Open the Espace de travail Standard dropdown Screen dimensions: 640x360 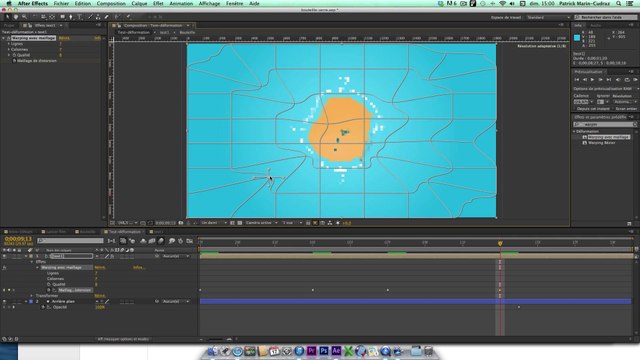548,17
